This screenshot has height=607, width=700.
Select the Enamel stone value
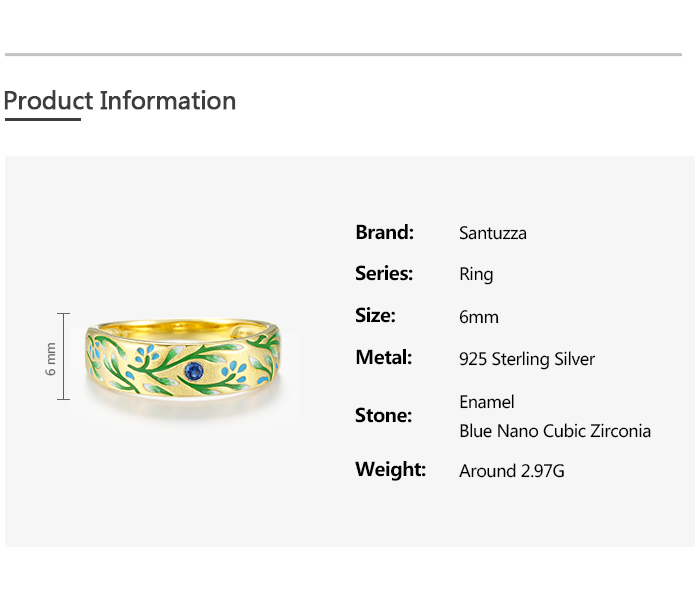486,402
